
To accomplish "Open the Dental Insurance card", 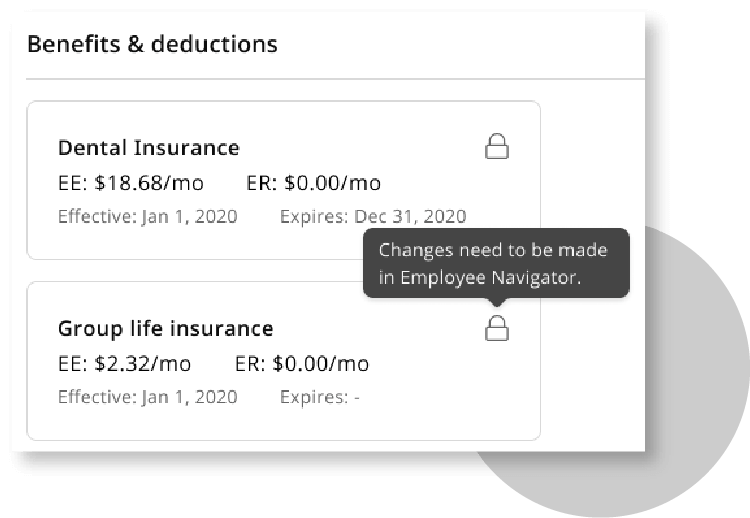I will click(284, 180).
